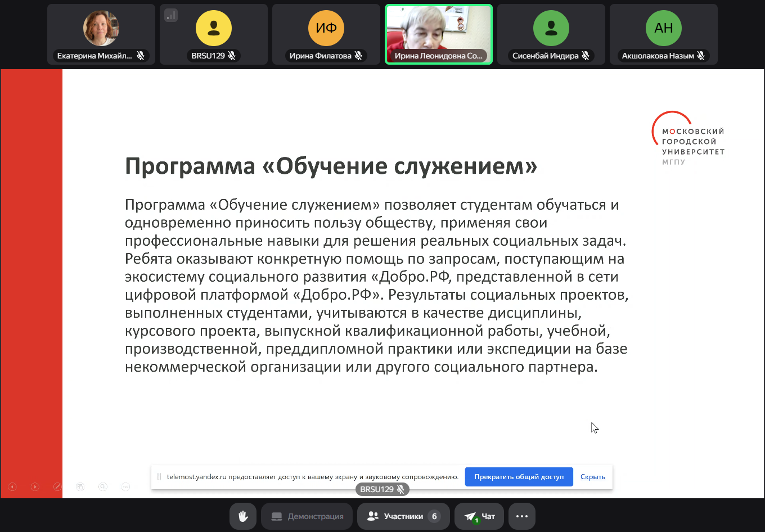Select Екатерина Михайл... participant tile
This screenshot has height=532, width=765.
coord(101,34)
